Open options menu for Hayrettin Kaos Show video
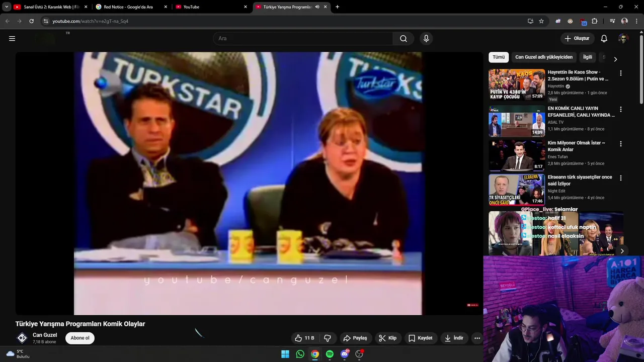Viewport: 644px width, 362px height. pyautogui.click(x=620, y=73)
